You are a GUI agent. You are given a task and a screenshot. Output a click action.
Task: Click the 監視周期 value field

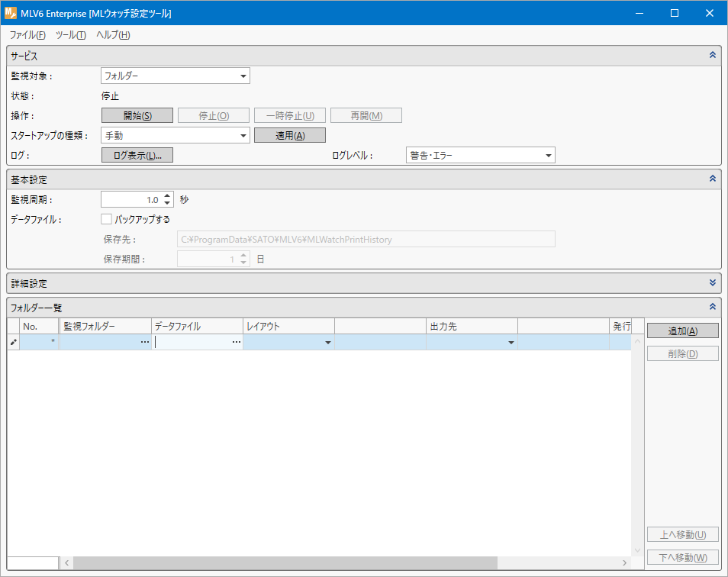(132, 200)
